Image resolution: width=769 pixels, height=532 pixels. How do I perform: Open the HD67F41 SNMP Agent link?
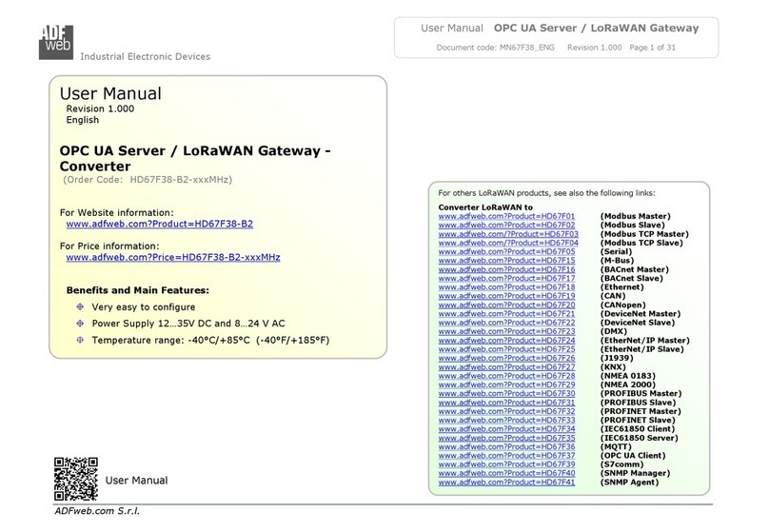[506, 483]
